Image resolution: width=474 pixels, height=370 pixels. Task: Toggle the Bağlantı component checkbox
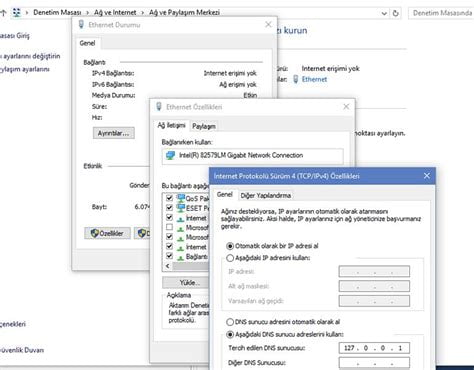[x=169, y=256]
